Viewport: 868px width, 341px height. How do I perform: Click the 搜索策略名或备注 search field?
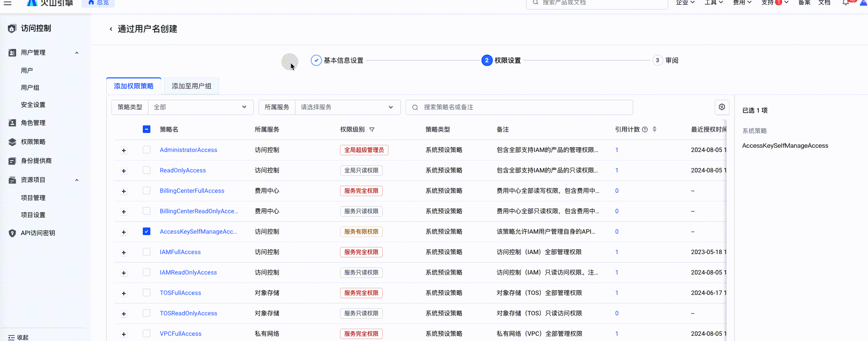pyautogui.click(x=519, y=107)
